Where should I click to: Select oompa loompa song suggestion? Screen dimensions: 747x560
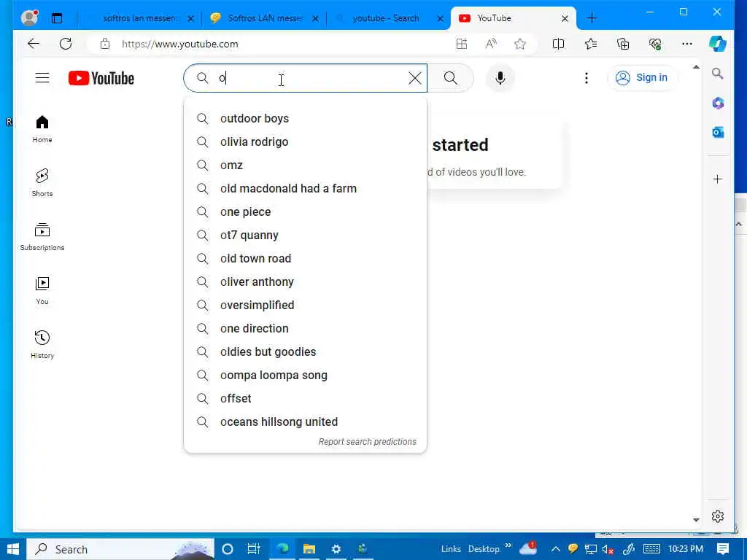(305, 376)
